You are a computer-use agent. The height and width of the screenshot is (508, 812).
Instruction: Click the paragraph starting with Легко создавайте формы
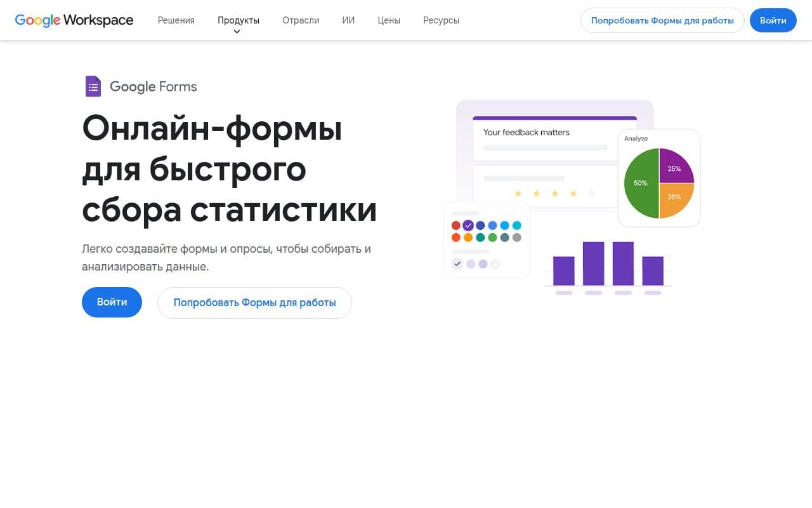[x=226, y=257]
